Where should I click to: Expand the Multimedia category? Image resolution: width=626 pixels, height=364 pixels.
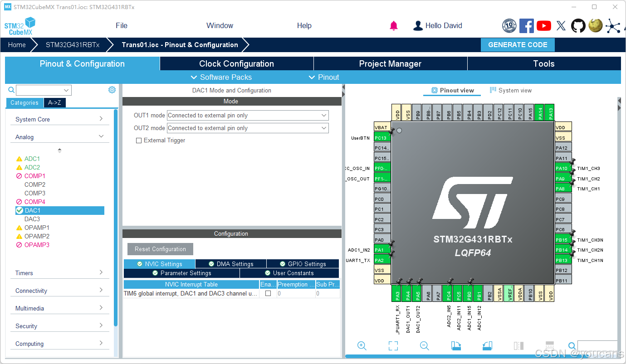tap(59, 308)
